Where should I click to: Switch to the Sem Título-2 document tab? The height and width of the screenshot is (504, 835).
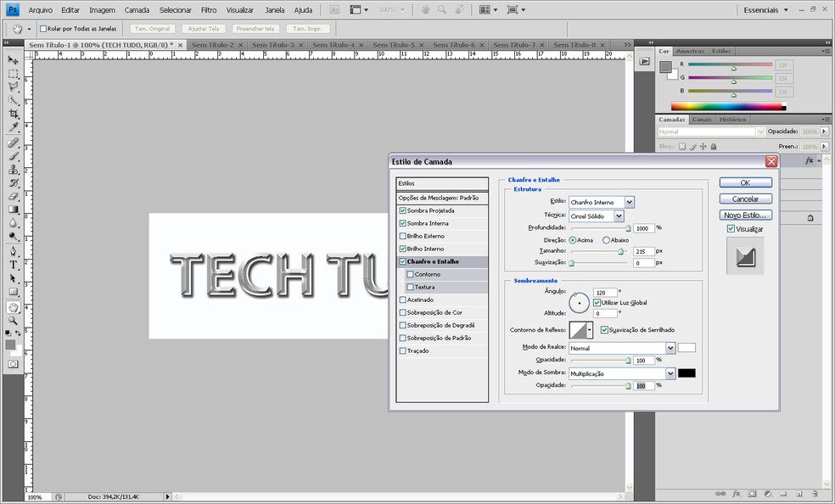coord(212,45)
